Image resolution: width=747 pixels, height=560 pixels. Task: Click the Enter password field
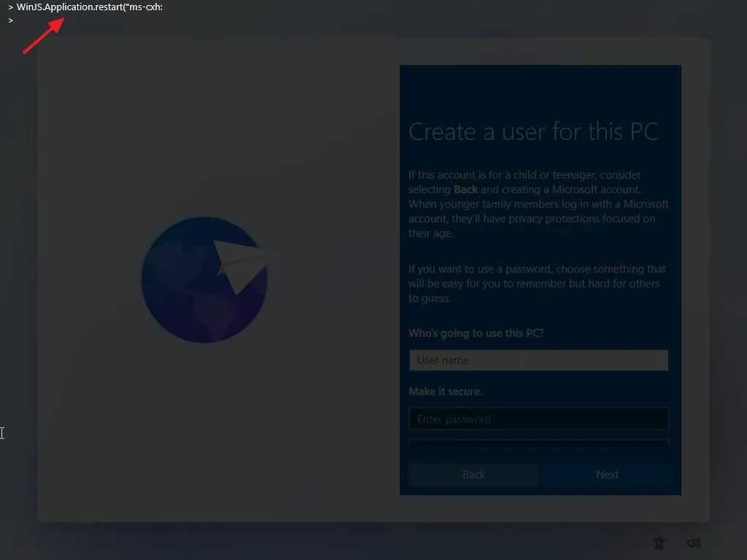pyautogui.click(x=538, y=419)
